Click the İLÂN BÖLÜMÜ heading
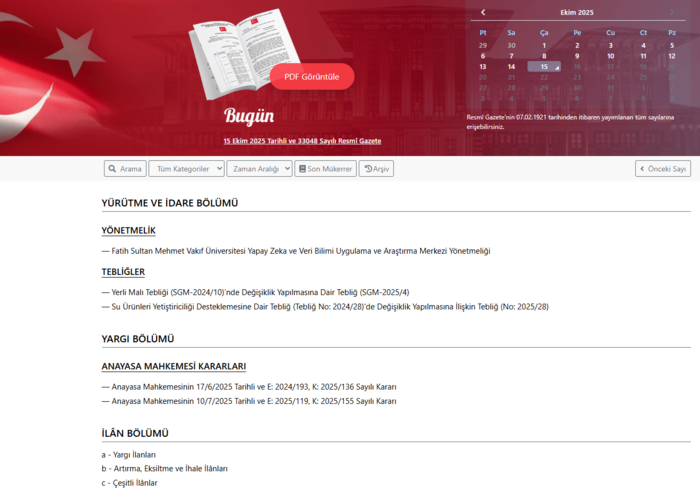The image size is (700, 492). (135, 434)
